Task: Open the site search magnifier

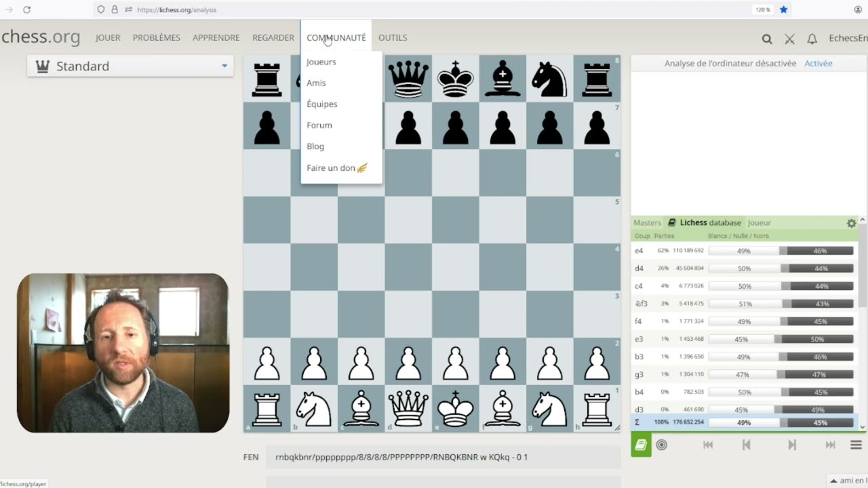Action: tap(767, 39)
